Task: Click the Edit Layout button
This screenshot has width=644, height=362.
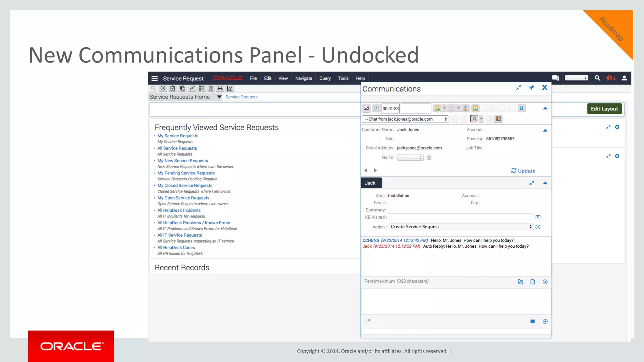Action: point(604,109)
